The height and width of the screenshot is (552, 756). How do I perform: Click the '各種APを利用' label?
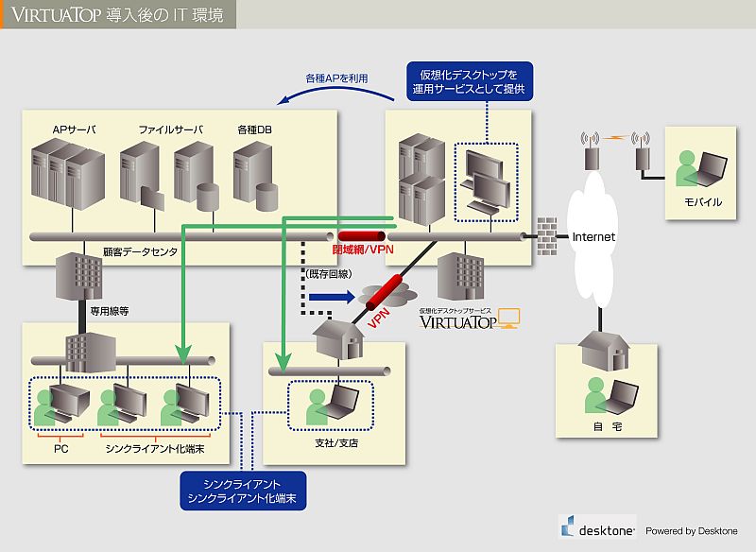click(x=336, y=78)
